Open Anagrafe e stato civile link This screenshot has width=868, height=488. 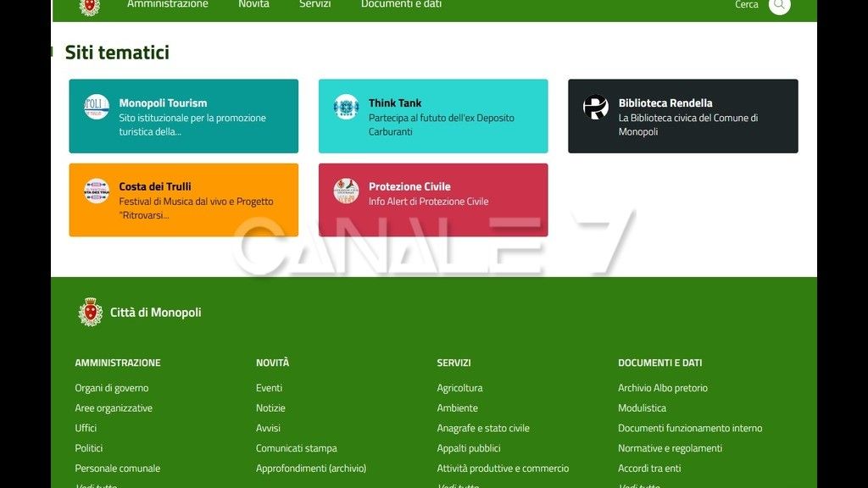[x=482, y=428]
